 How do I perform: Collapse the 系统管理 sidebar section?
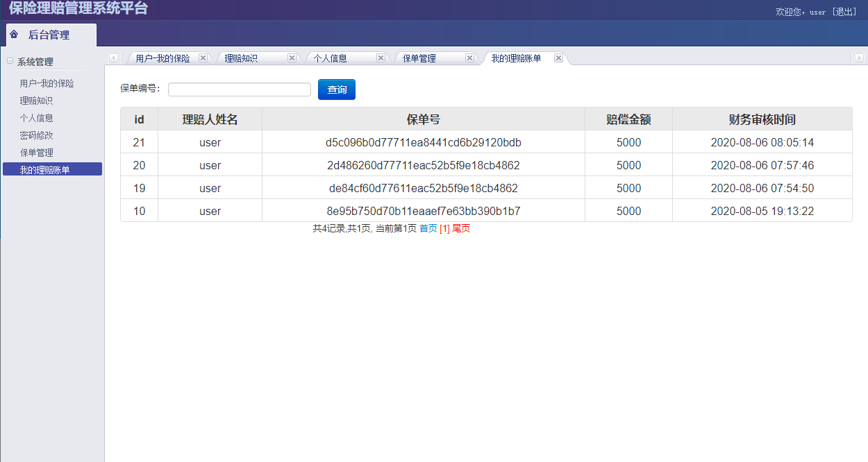point(10,61)
